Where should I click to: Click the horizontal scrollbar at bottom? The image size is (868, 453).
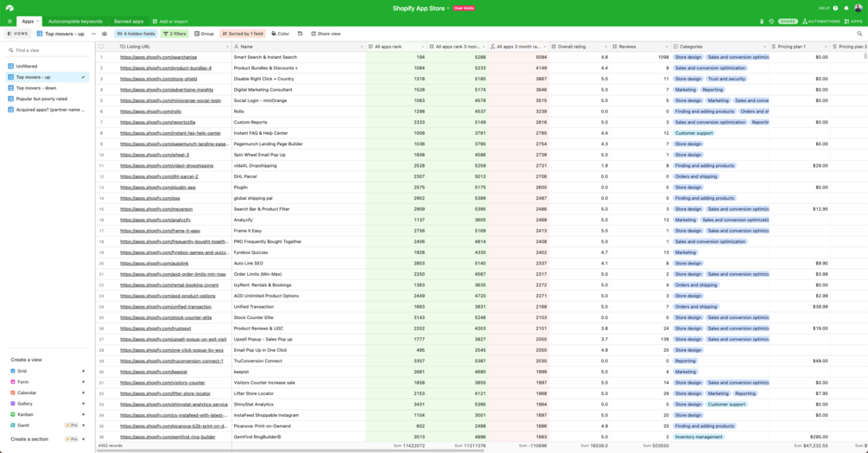(x=290, y=450)
